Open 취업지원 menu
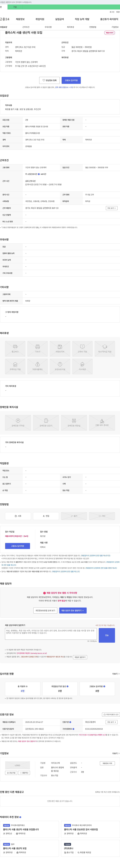 pos(40,19)
